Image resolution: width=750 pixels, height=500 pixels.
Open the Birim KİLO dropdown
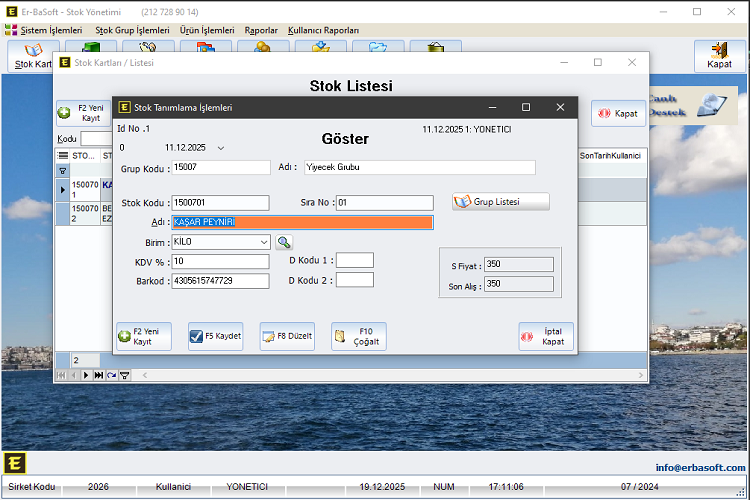click(x=264, y=242)
